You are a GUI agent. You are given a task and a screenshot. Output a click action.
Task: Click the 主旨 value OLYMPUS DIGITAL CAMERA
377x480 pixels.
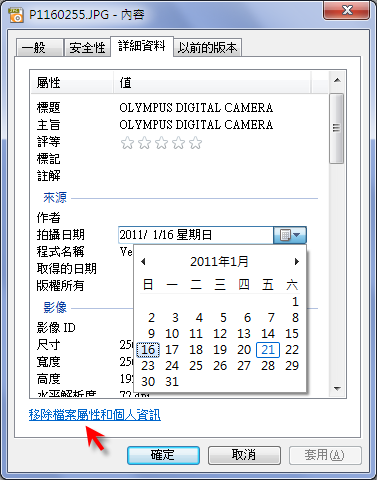[x=196, y=125]
